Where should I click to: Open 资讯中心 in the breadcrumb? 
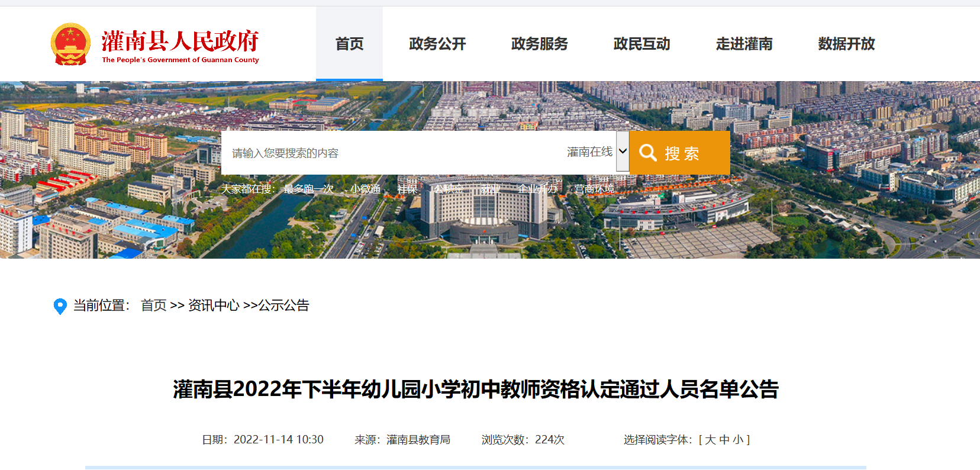[214, 305]
